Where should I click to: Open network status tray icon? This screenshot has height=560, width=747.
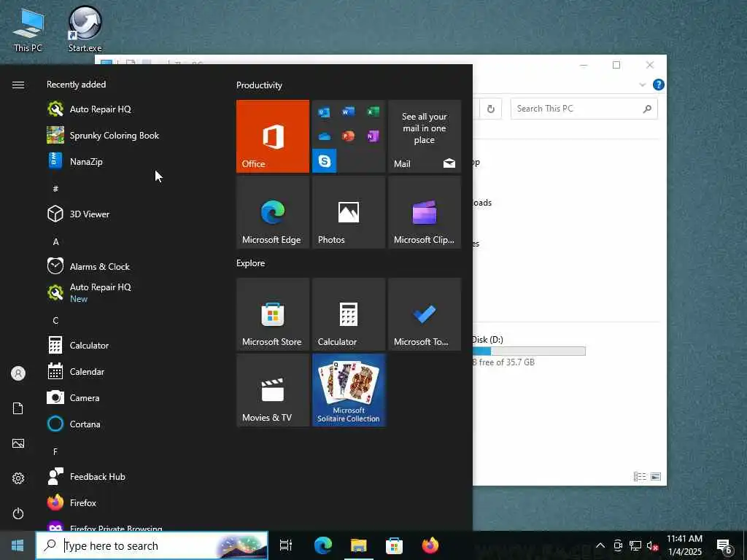635,545
